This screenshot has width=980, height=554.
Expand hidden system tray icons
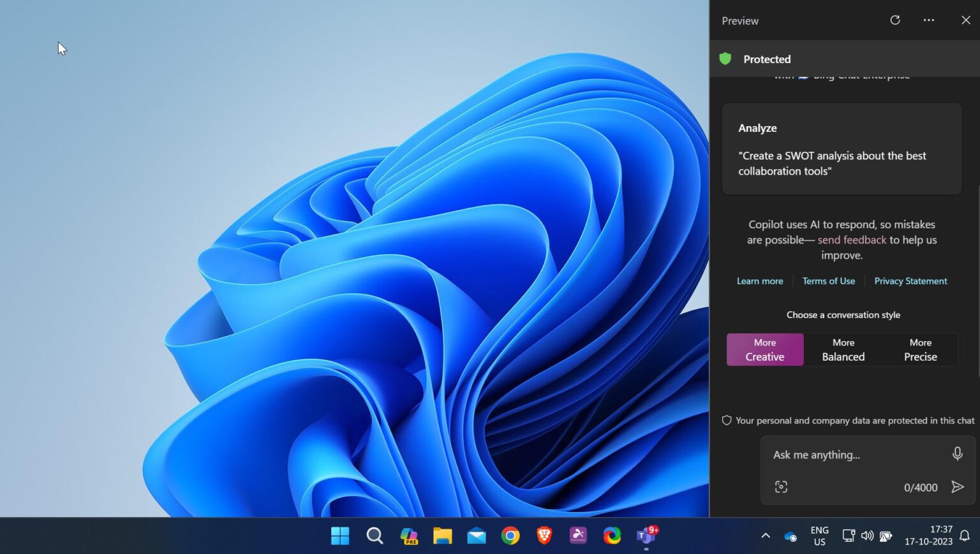(x=764, y=536)
